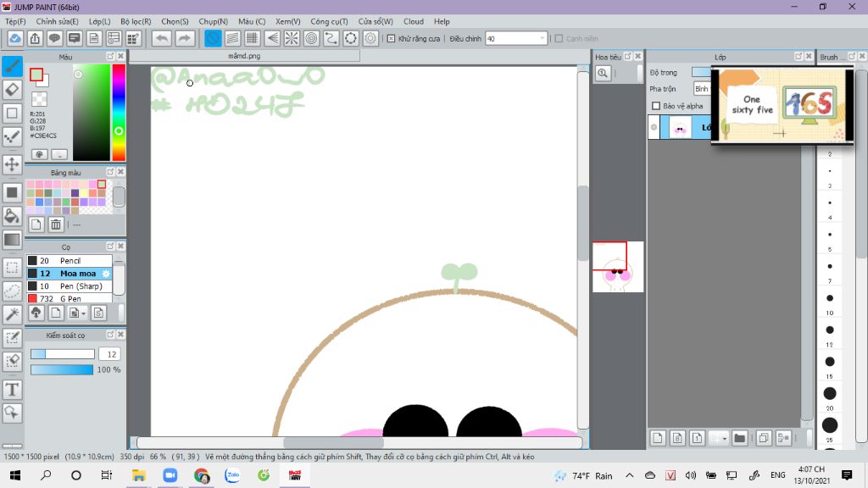Enable concentric circle snap
Image resolution: width=868 pixels, height=488 pixels.
[x=312, y=38]
